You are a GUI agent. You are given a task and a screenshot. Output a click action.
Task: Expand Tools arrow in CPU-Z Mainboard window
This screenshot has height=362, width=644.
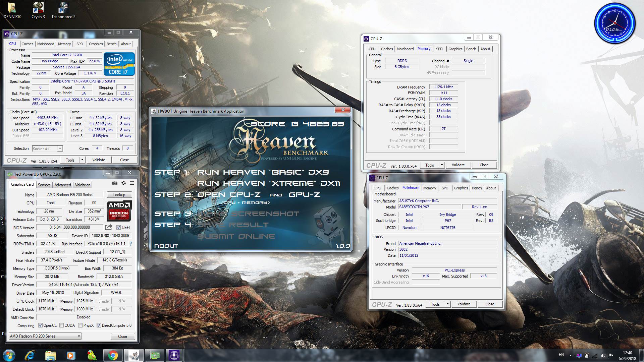click(x=447, y=304)
